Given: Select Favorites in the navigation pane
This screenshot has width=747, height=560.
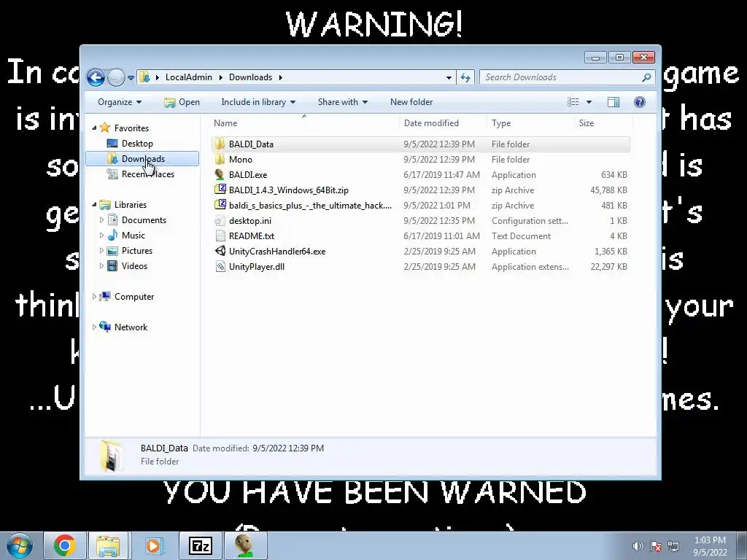Looking at the screenshot, I should tap(131, 128).
